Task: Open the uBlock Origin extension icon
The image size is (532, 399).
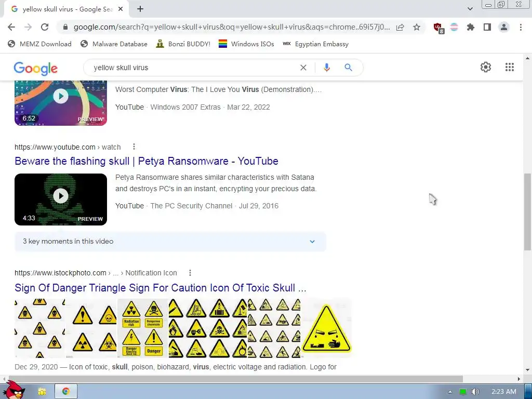Action: tap(438, 28)
